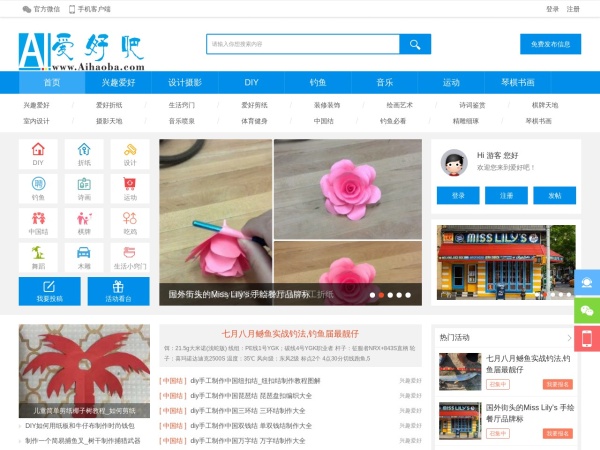The height and width of the screenshot is (450, 600).
Task: Open the 中国三环结 三环结制作大全 article link
Action: (248, 411)
